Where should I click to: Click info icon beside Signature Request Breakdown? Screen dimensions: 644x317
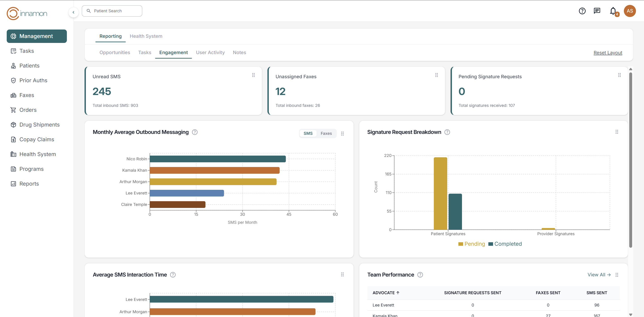tap(447, 132)
